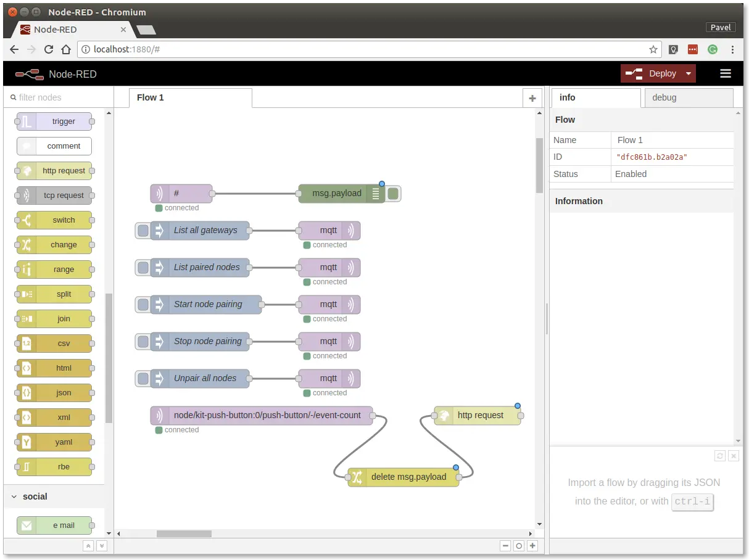Select the yaml node in palette
The width and height of the screenshot is (749, 560).
(54, 442)
